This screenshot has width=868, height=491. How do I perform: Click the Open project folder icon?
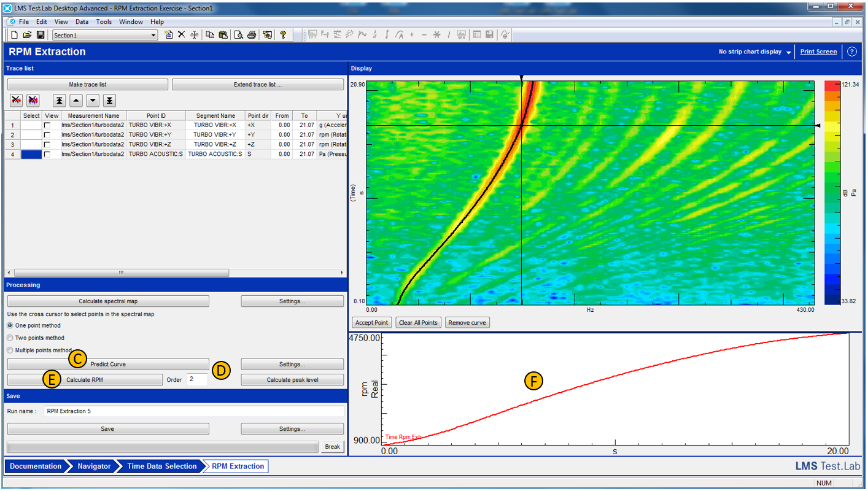pyautogui.click(x=27, y=35)
